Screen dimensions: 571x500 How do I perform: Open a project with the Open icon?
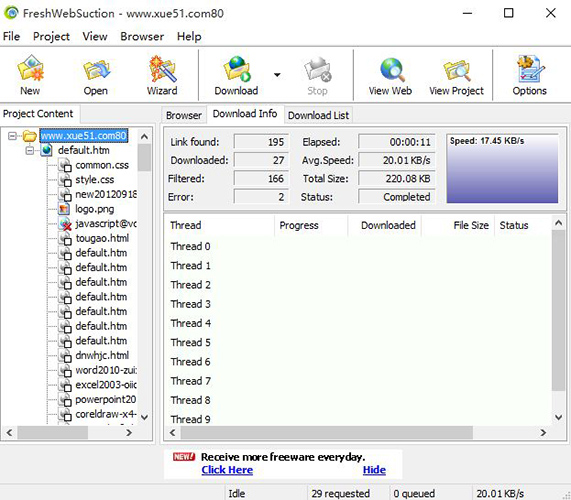click(95, 75)
